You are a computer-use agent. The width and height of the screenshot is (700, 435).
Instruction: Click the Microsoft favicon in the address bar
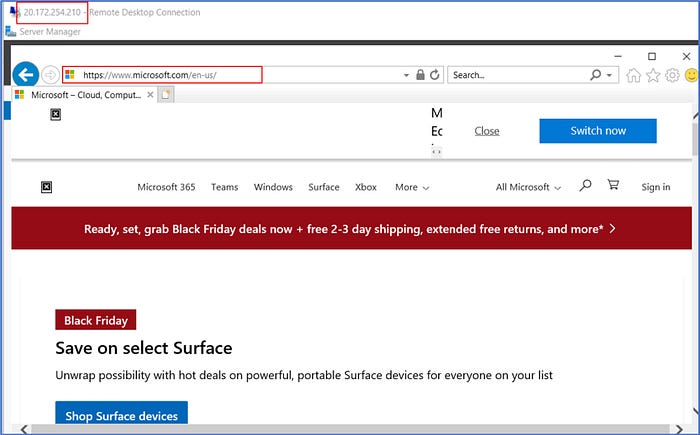[x=70, y=75]
